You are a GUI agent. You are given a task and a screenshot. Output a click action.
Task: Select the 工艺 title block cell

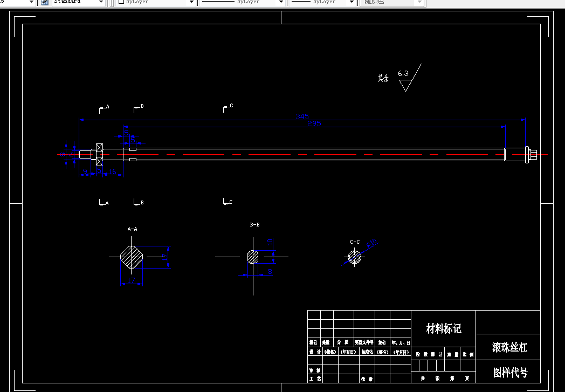coord(314,379)
